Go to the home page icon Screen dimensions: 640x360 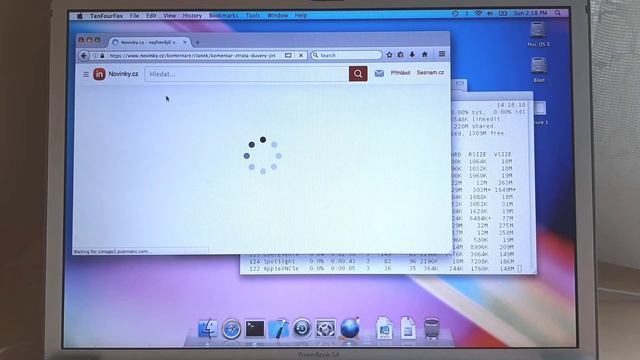[x=424, y=54]
